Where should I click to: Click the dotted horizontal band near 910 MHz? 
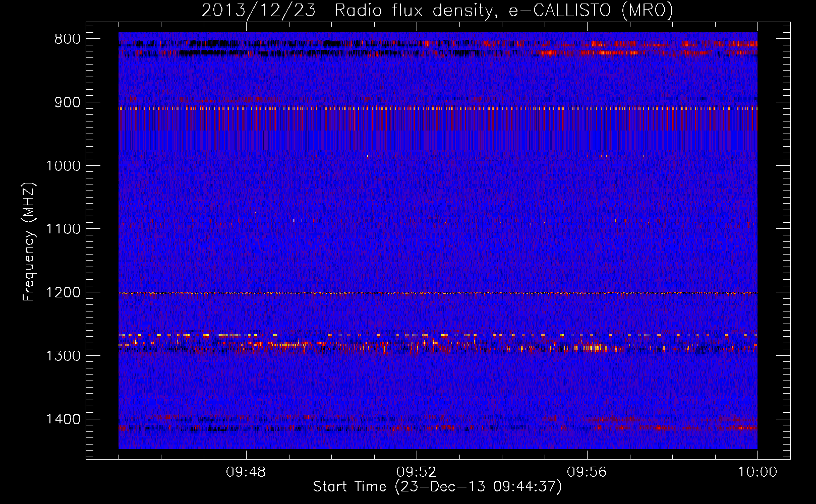coord(438,108)
